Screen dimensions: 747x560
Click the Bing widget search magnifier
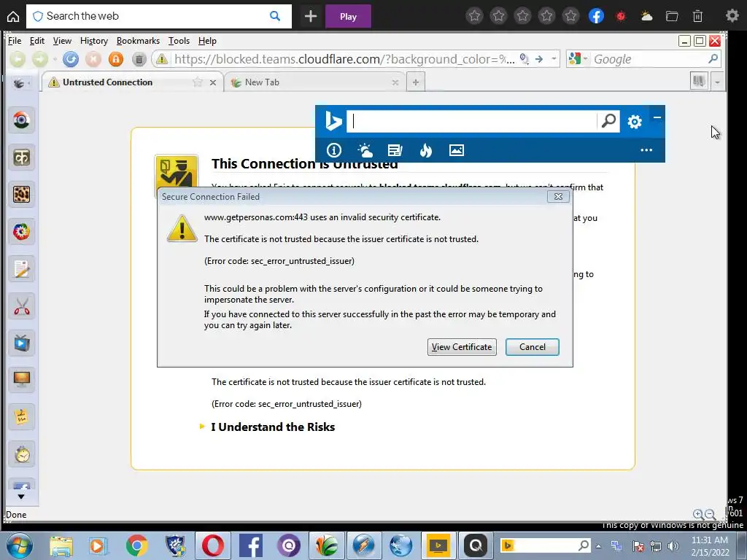[x=608, y=121]
